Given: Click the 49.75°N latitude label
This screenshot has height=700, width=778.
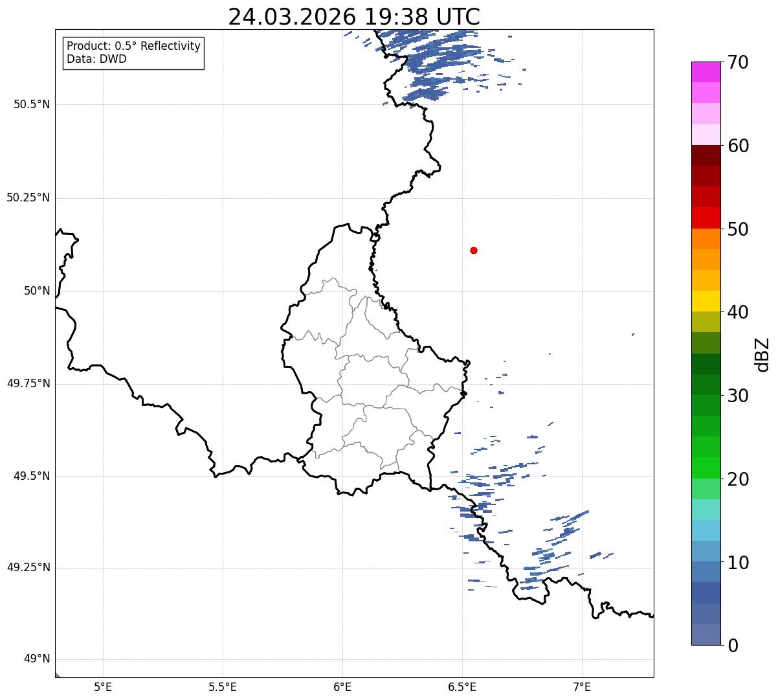Looking at the screenshot, I should pyautogui.click(x=28, y=383).
